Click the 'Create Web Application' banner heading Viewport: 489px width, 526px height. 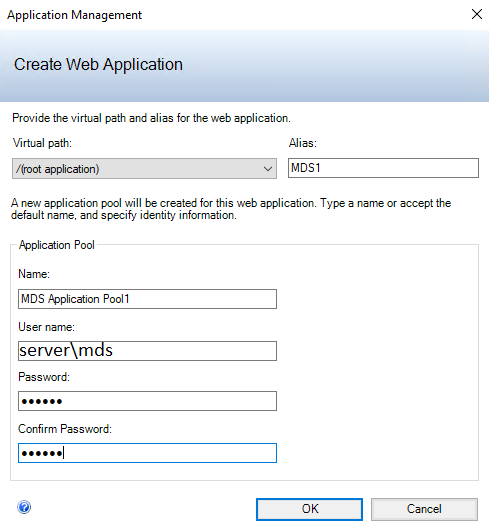(98, 64)
